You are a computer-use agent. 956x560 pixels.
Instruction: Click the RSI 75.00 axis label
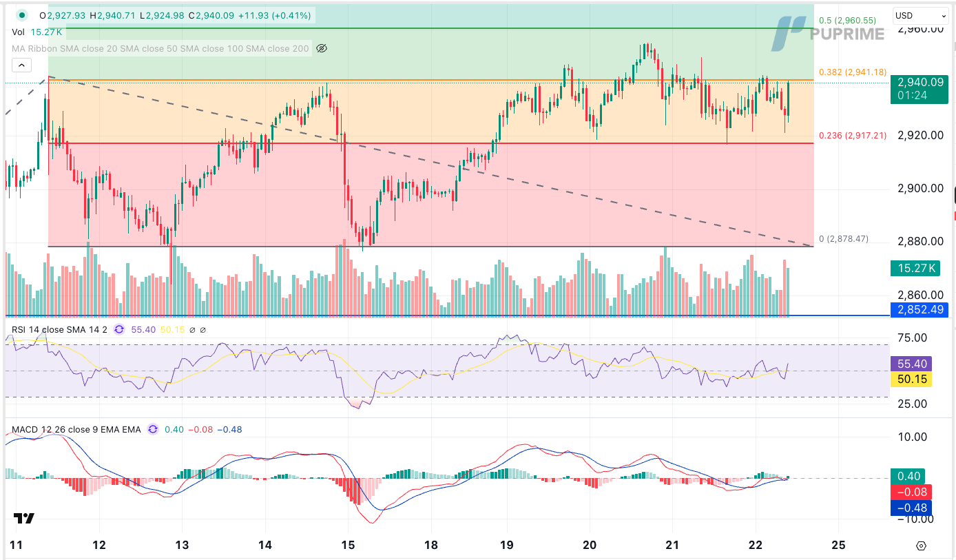[913, 338]
